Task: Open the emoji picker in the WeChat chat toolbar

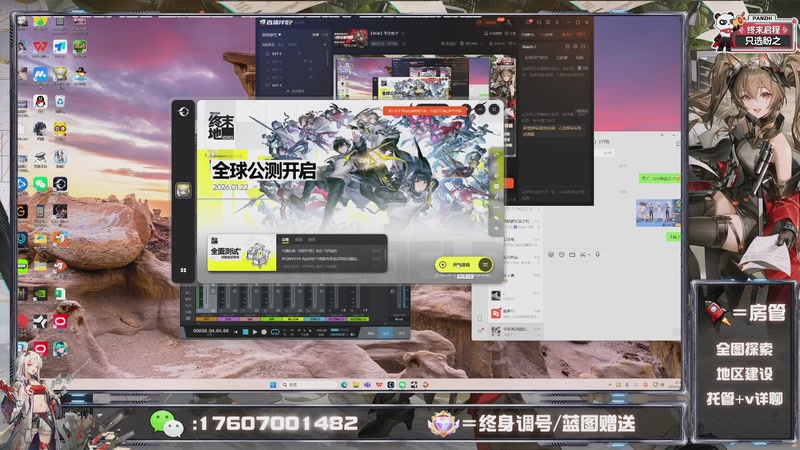Action: pos(551,254)
